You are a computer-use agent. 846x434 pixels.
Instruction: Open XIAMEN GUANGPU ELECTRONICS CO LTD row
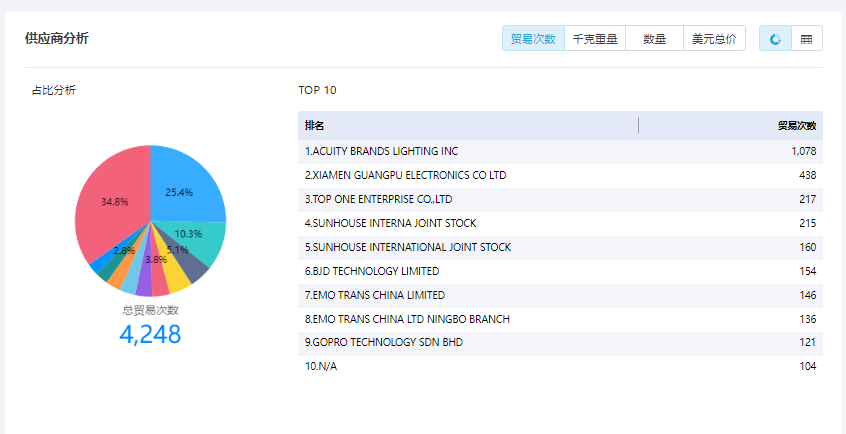pos(405,175)
